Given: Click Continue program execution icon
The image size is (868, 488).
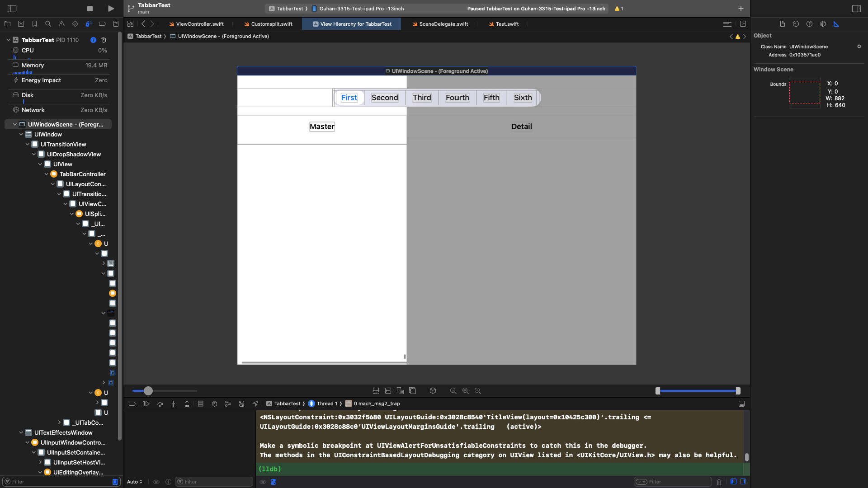Looking at the screenshot, I should click(x=146, y=404).
